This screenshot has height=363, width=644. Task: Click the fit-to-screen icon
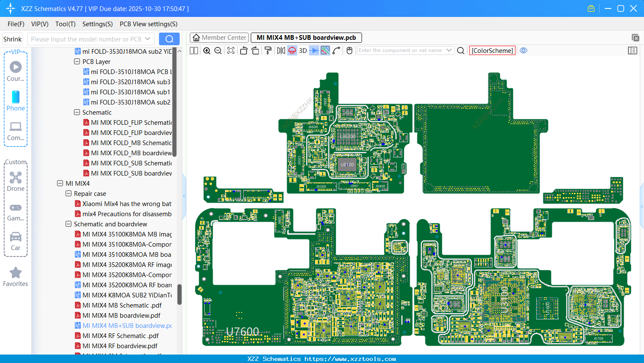tap(231, 51)
